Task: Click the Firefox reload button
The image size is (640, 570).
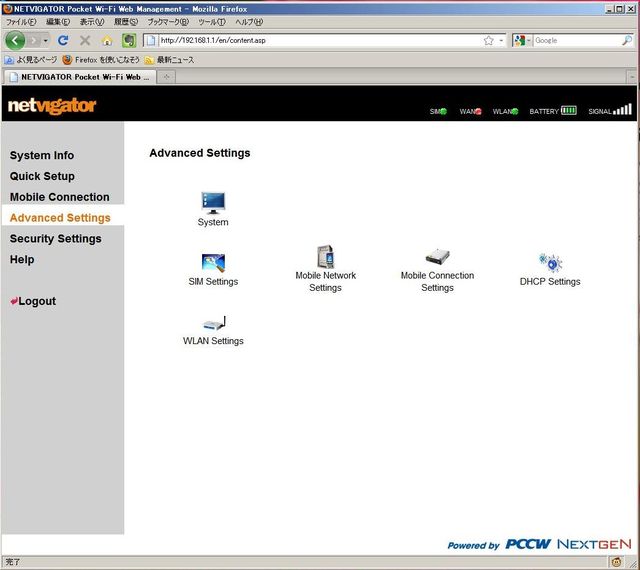Action: click(63, 41)
